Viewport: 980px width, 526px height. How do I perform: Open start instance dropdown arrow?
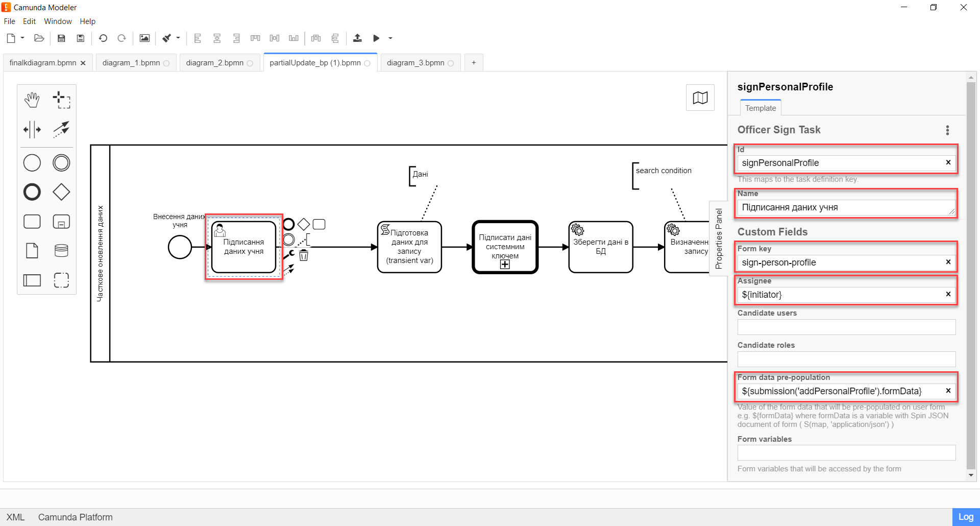pos(390,38)
